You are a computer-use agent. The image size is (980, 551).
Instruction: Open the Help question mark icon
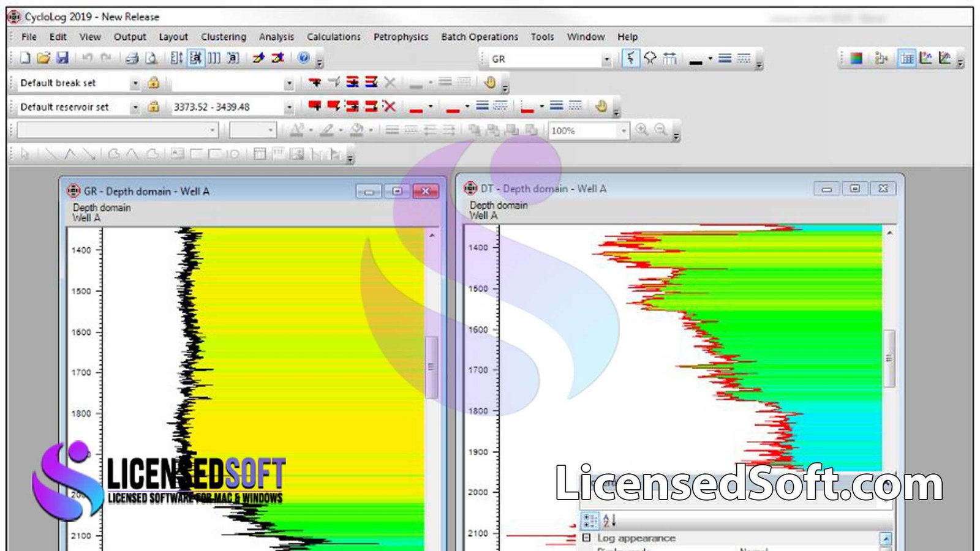click(304, 58)
